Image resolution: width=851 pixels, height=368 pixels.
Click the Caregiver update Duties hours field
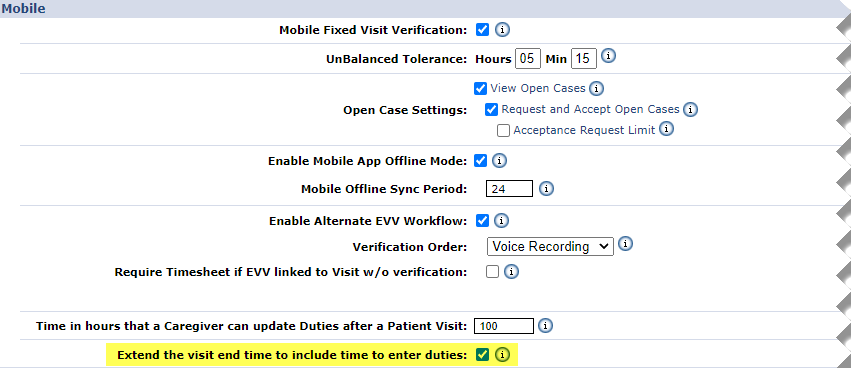coord(504,326)
